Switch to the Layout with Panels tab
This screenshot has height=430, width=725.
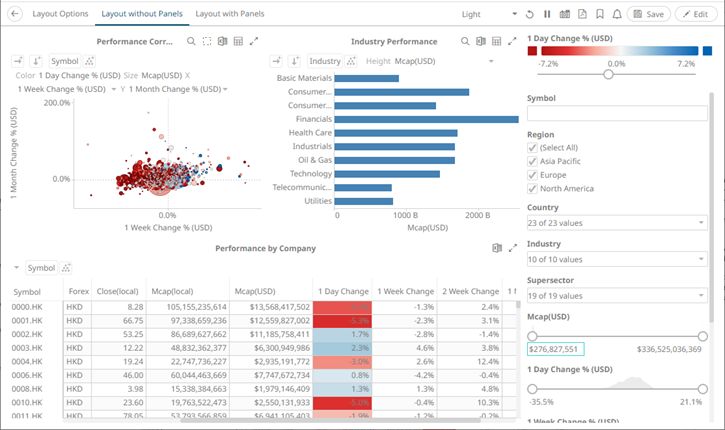click(229, 14)
